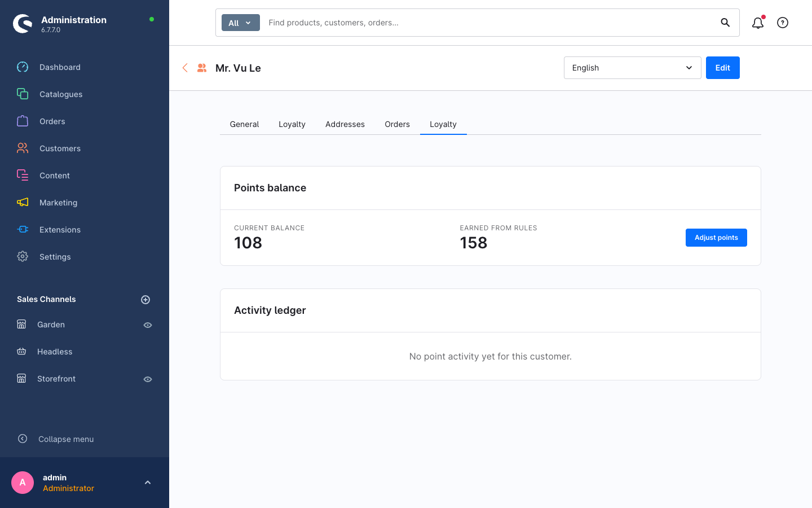The width and height of the screenshot is (812, 508).
Task: Click the Sales Channels heading
Action: point(46,299)
